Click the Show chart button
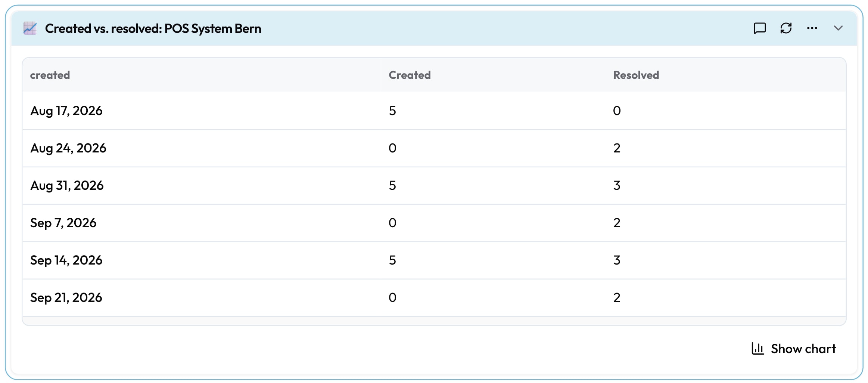 (x=794, y=349)
